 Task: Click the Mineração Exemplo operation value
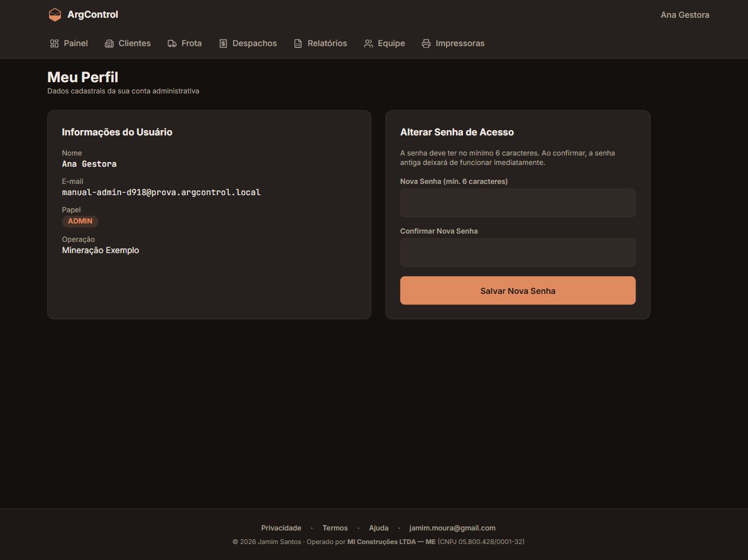click(101, 250)
